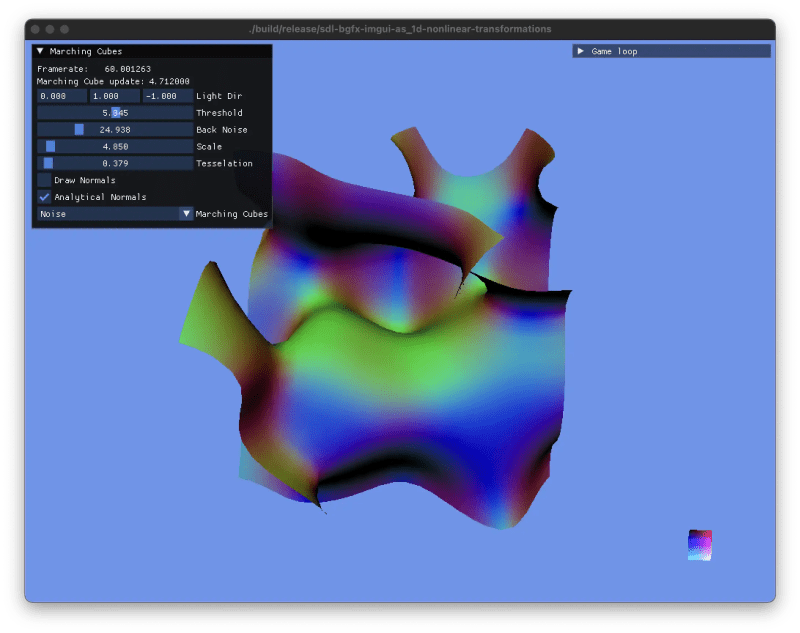Click the Game loop title text
Image resolution: width=800 pixels, height=633 pixels.
coord(614,51)
